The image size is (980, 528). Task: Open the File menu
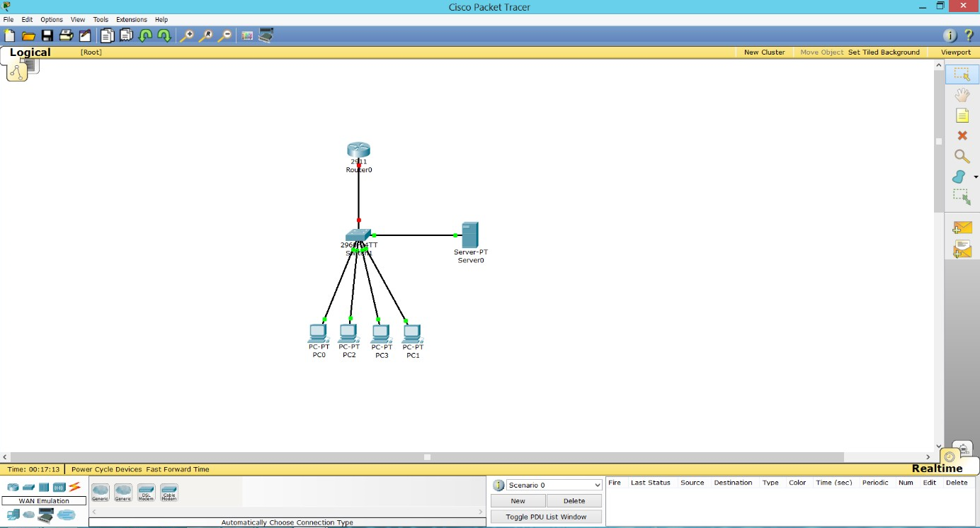coord(8,20)
